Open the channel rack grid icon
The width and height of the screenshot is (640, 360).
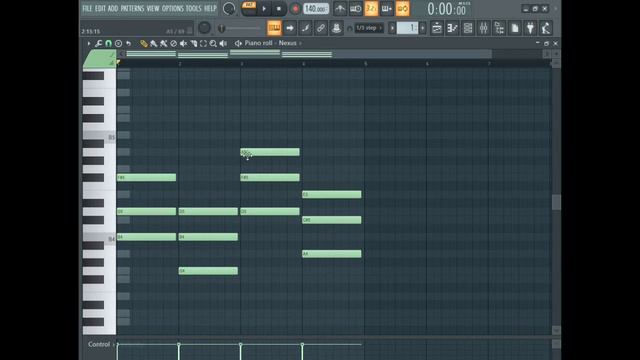[468, 28]
